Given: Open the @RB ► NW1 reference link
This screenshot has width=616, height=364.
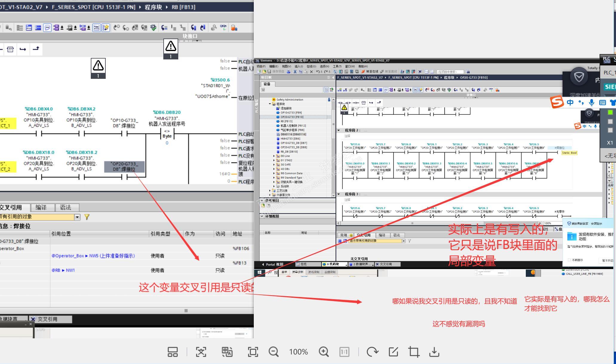Looking at the screenshot, I should [x=63, y=270].
